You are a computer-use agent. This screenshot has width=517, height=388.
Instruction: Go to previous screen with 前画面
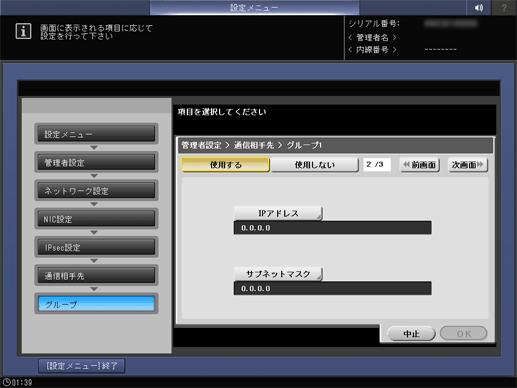(x=420, y=165)
